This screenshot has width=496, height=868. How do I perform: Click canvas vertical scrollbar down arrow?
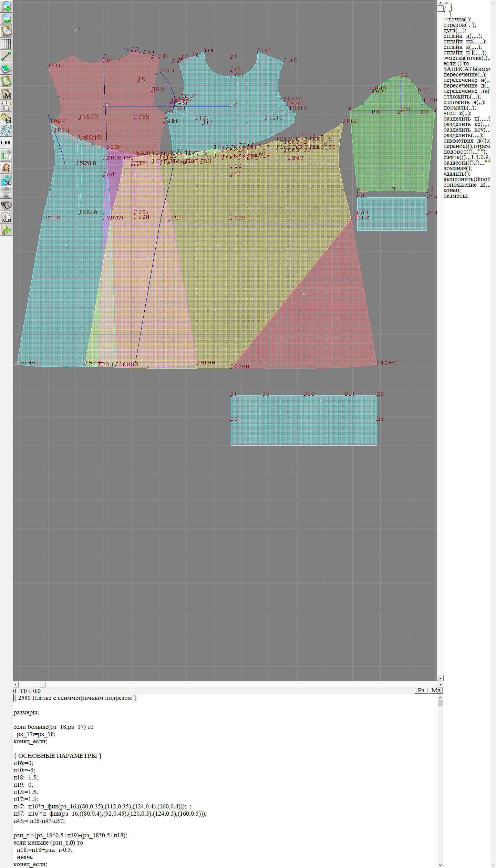click(x=440, y=678)
